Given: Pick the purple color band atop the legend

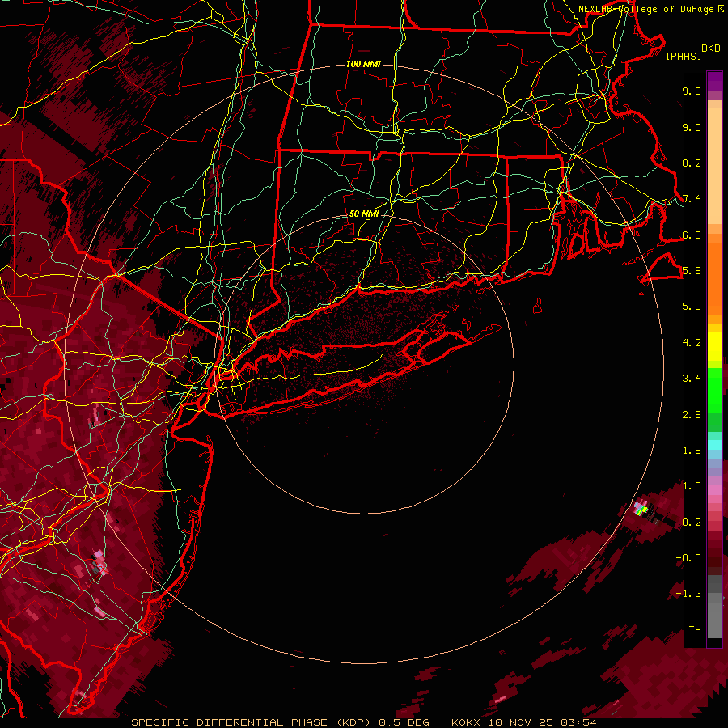Looking at the screenshot, I should point(714,81).
